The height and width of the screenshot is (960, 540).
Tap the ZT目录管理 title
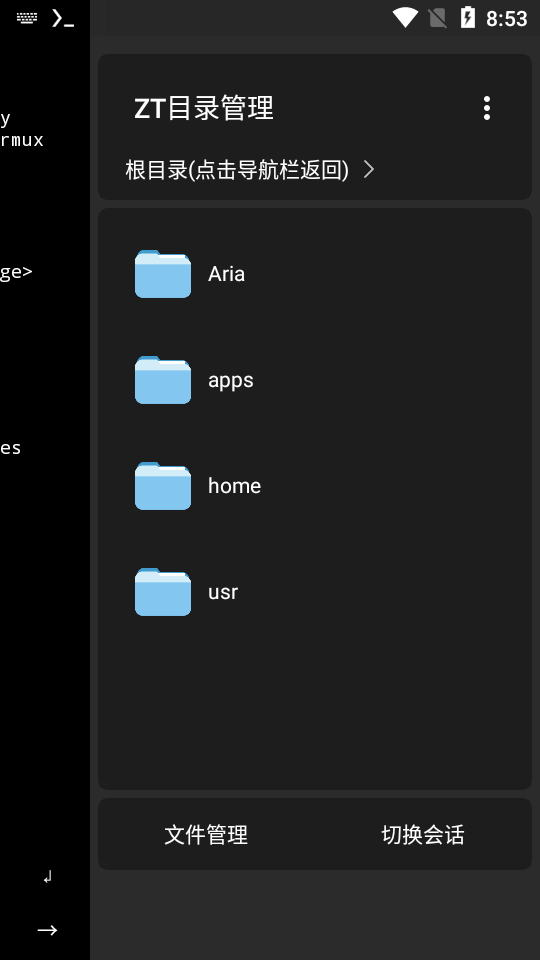click(x=204, y=108)
